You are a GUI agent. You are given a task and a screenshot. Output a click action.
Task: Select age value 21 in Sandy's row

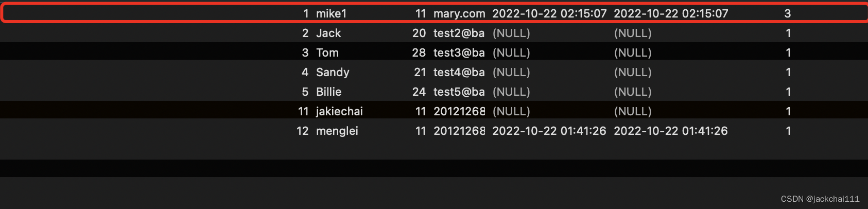[420, 72]
